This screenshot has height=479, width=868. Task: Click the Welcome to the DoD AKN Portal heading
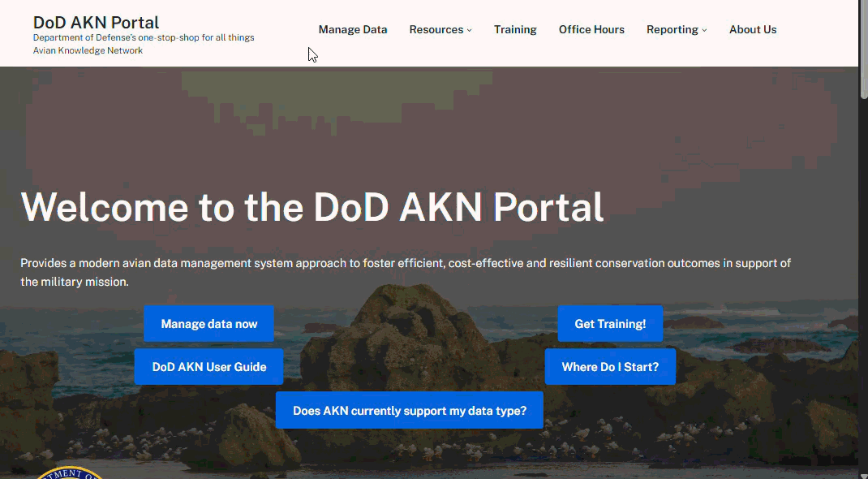[312, 207]
